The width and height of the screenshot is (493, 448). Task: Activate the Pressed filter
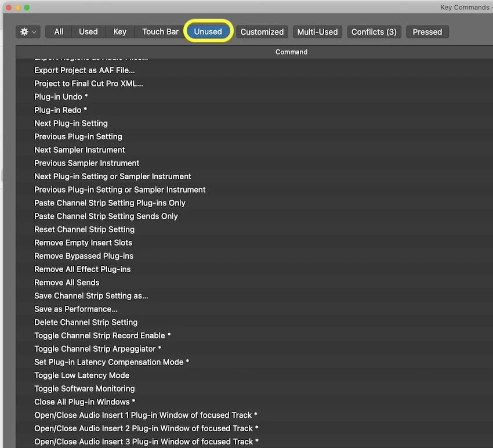[427, 32]
